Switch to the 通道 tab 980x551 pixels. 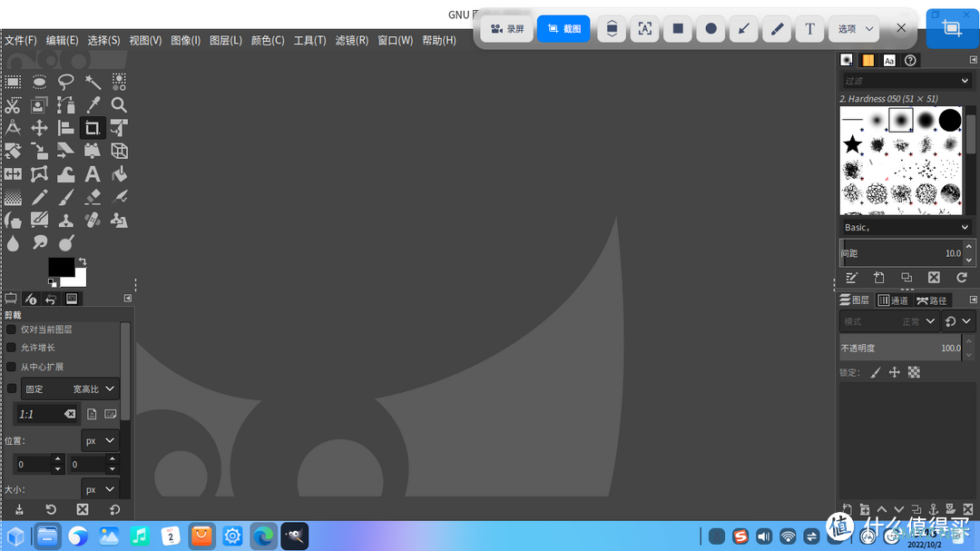tap(893, 300)
